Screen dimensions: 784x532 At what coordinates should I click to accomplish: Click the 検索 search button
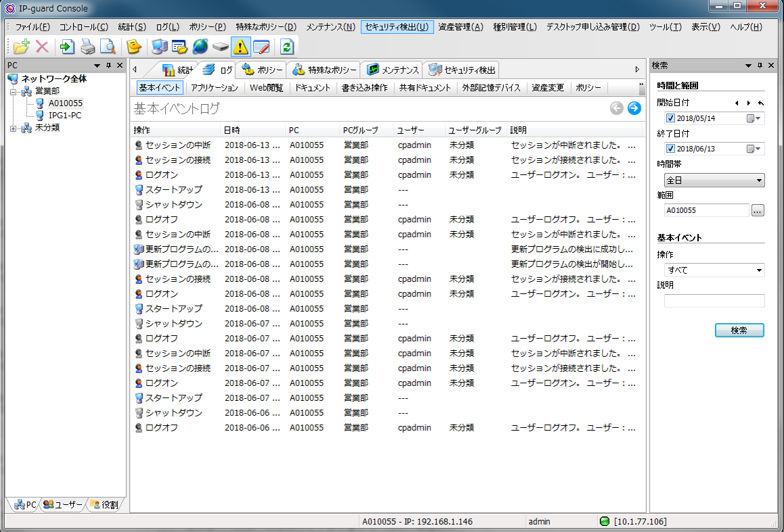coord(739,331)
